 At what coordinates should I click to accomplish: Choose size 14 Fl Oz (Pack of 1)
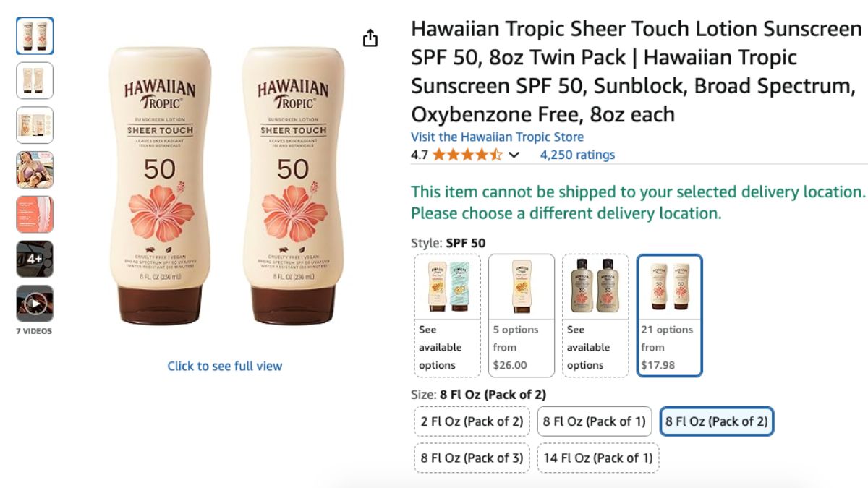(597, 458)
